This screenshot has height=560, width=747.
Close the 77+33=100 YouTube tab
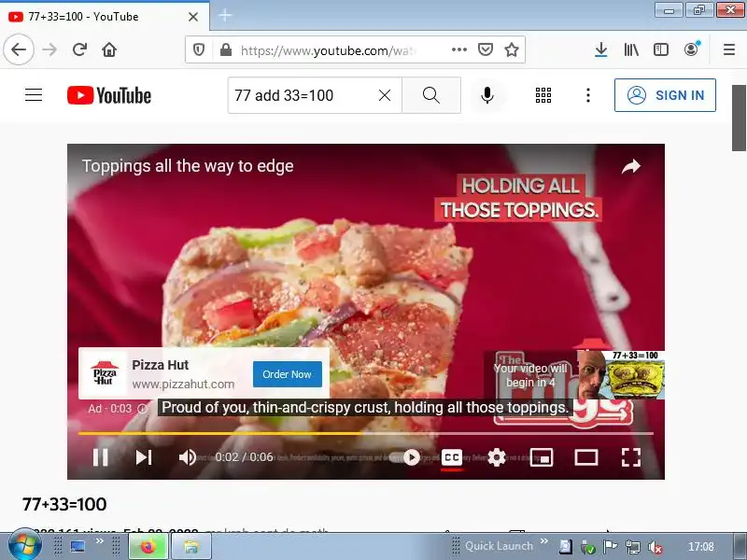193,17
